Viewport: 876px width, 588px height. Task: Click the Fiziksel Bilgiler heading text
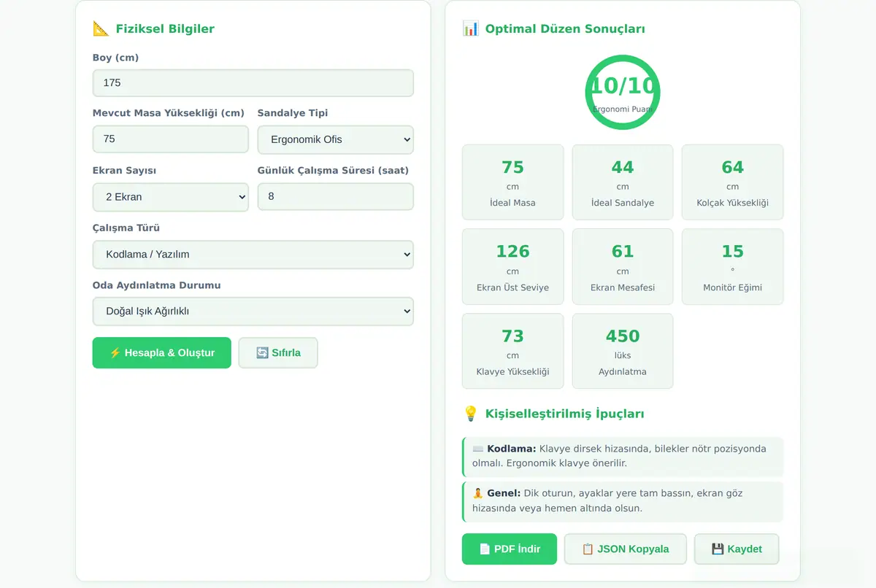pyautogui.click(x=165, y=29)
